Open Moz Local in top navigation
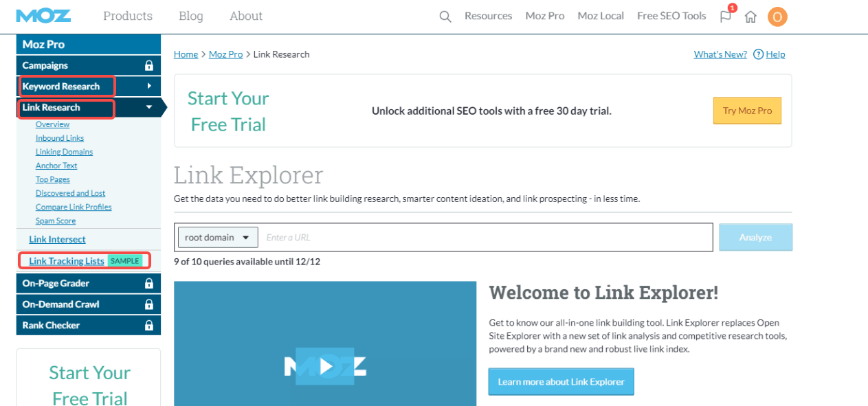This screenshot has width=868, height=406. (601, 16)
